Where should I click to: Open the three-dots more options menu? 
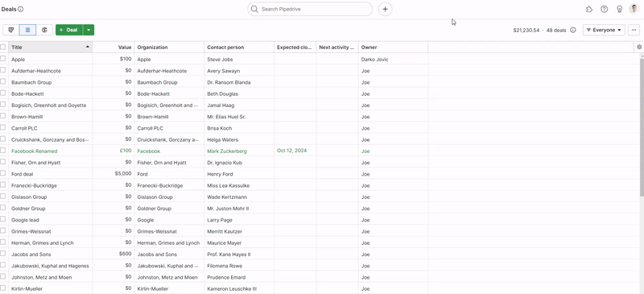pos(634,30)
